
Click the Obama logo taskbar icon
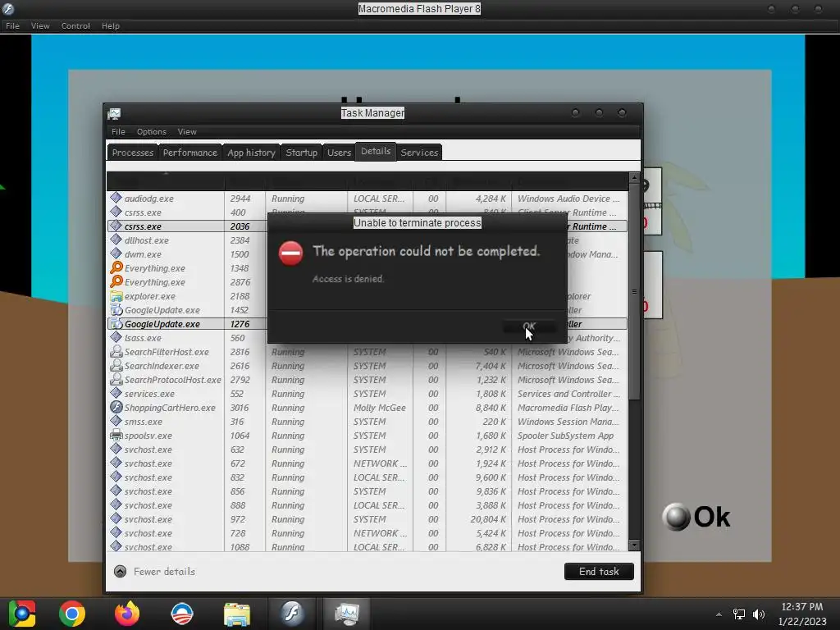[x=181, y=614]
